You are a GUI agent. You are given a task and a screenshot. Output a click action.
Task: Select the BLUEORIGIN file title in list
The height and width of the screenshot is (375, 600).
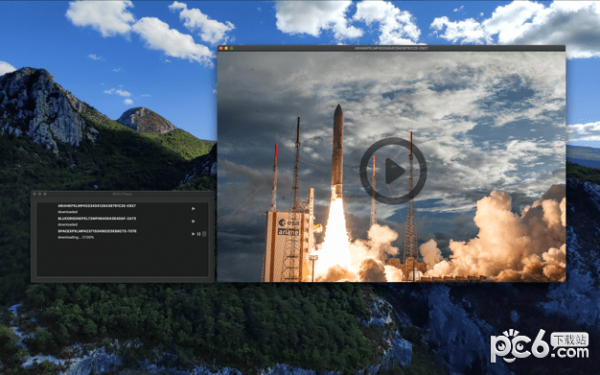[x=96, y=218]
